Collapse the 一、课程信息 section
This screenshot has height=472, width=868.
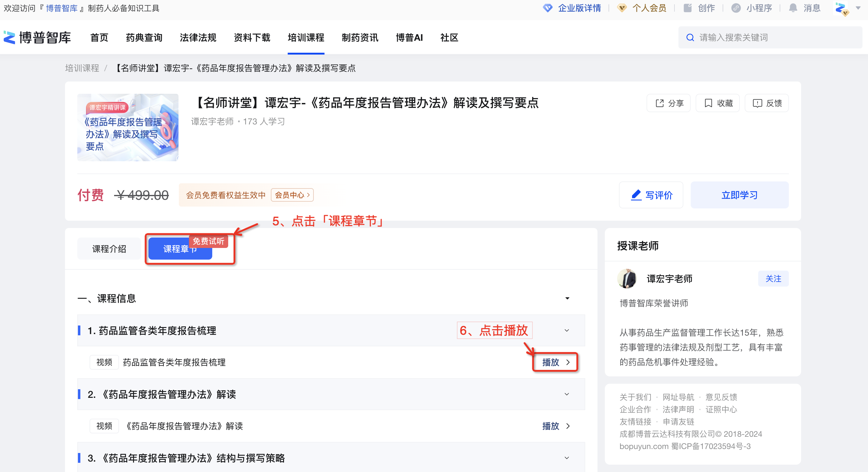[567, 299]
